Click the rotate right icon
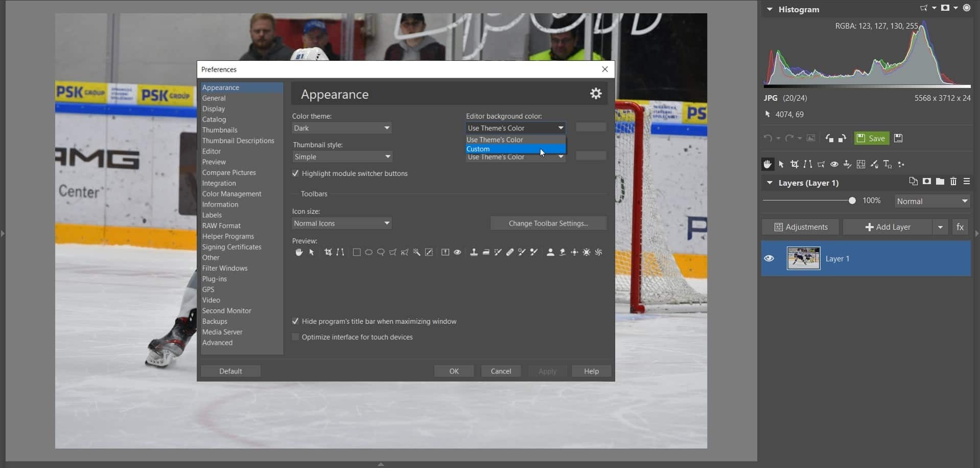 point(842,138)
